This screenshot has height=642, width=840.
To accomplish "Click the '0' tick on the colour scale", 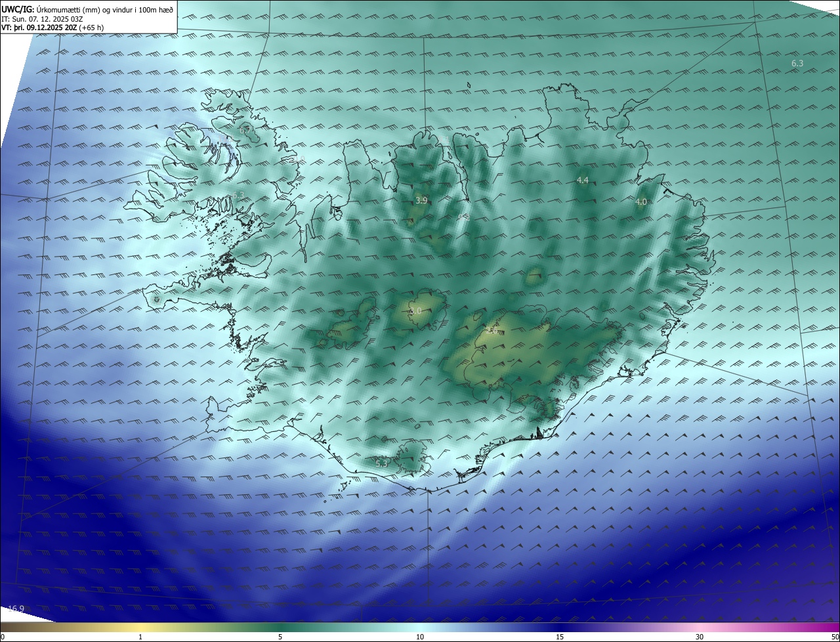I will tap(3, 637).
